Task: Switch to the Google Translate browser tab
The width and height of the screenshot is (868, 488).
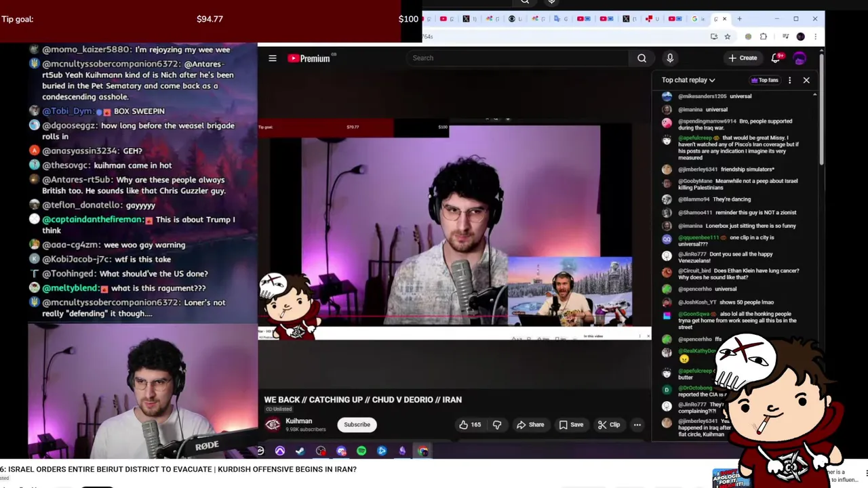Action: point(560,19)
